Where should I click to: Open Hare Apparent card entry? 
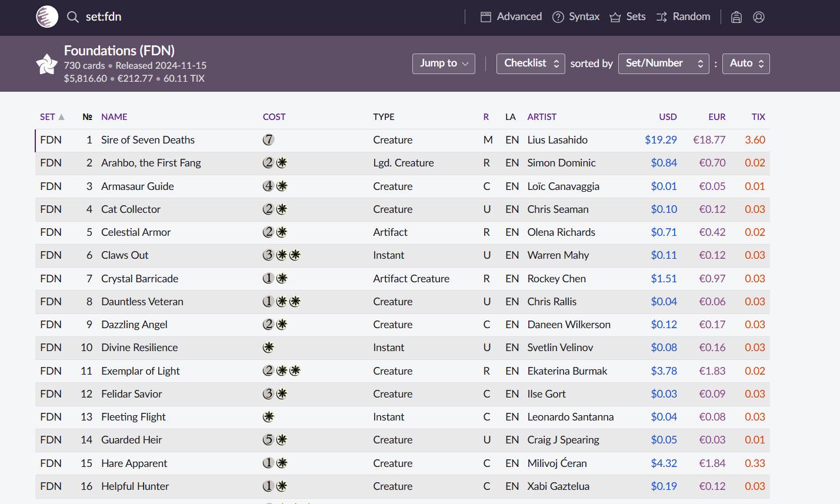pos(134,463)
